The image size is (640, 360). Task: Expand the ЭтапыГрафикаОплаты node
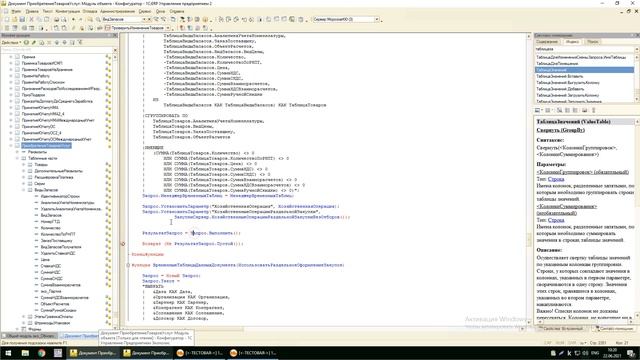[x=24, y=316]
